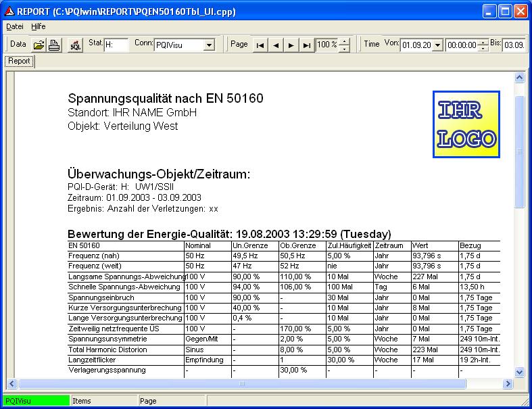Click the Schnelle Spannungs-Abweichung row label

pos(124,287)
